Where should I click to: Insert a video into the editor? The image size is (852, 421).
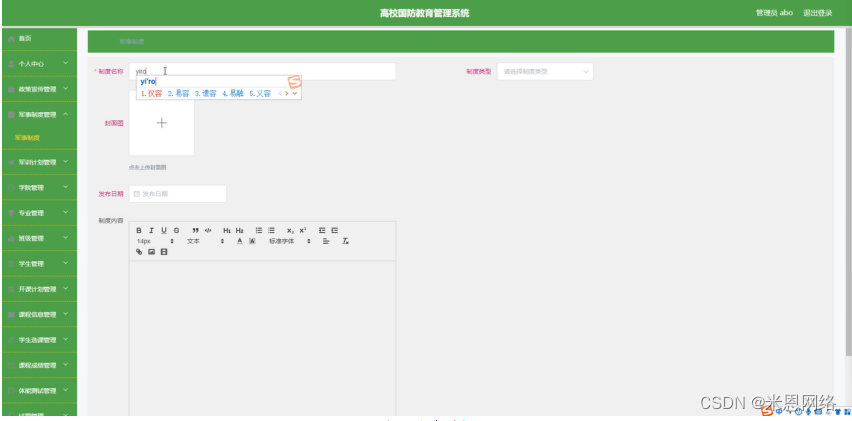pyautogui.click(x=164, y=252)
